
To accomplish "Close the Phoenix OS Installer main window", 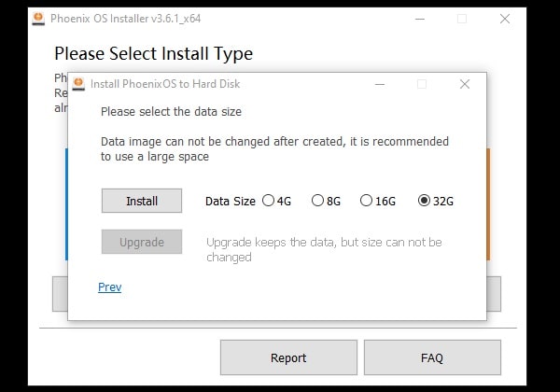I will (x=505, y=19).
